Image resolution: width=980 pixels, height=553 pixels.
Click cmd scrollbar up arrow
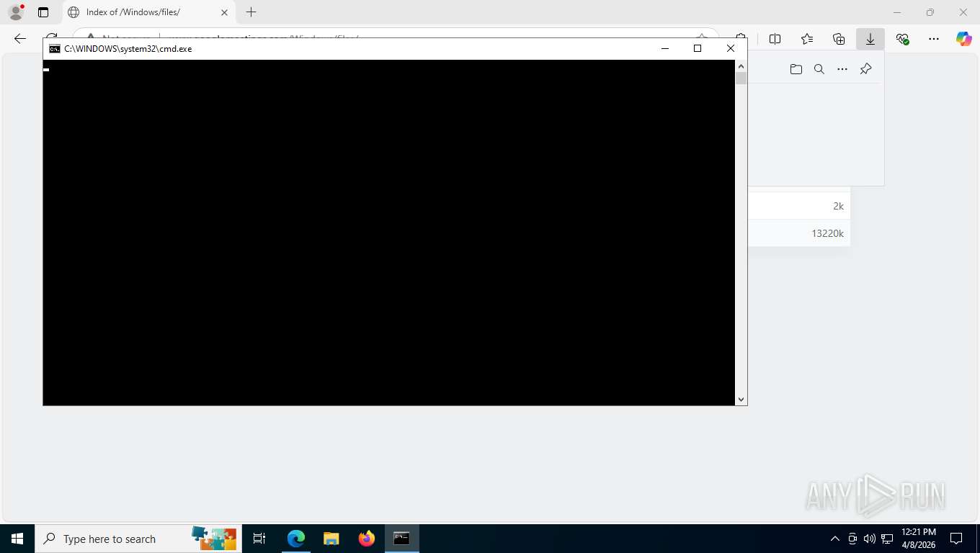click(x=741, y=66)
